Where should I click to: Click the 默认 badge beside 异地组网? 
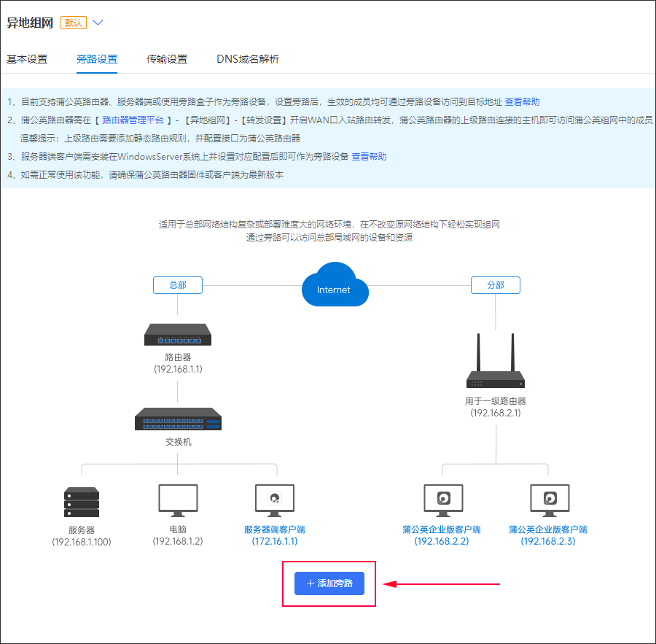coord(74,23)
